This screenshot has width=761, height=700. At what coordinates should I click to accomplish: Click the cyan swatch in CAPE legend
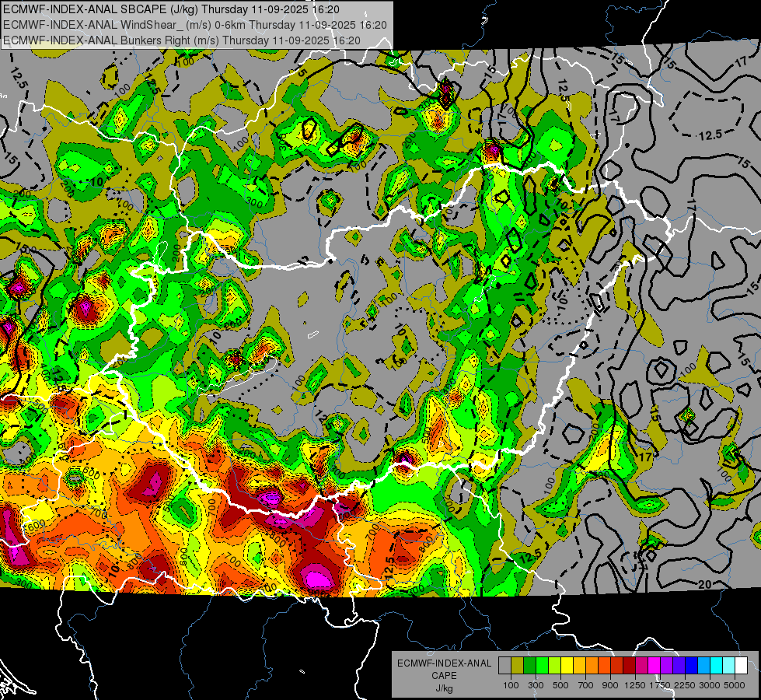tap(717, 665)
